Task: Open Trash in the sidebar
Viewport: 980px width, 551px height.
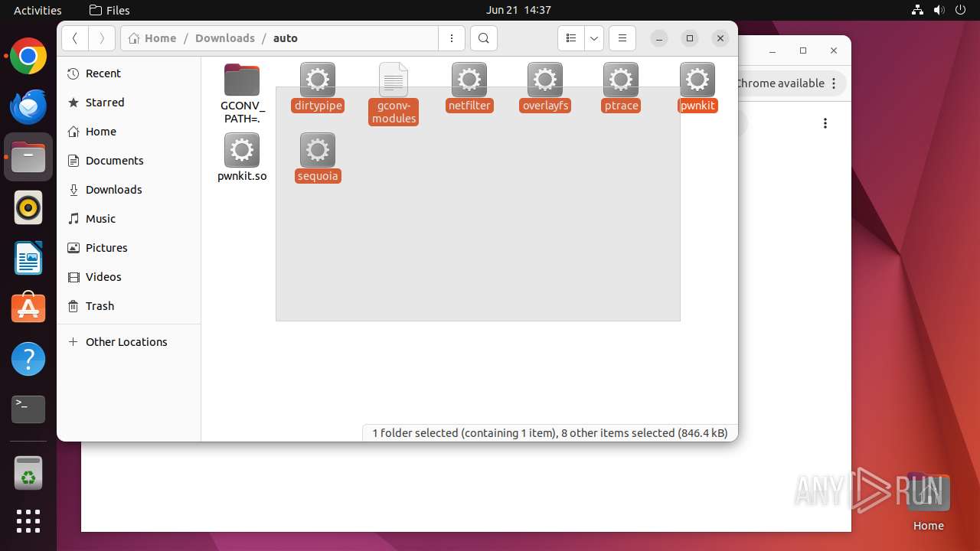Action: 129,306
